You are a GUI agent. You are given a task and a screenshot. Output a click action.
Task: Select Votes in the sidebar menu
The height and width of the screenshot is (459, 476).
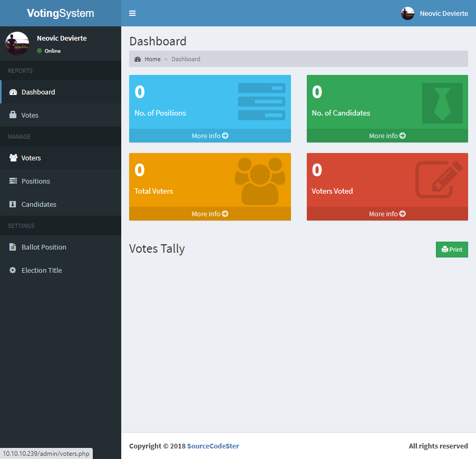point(30,115)
